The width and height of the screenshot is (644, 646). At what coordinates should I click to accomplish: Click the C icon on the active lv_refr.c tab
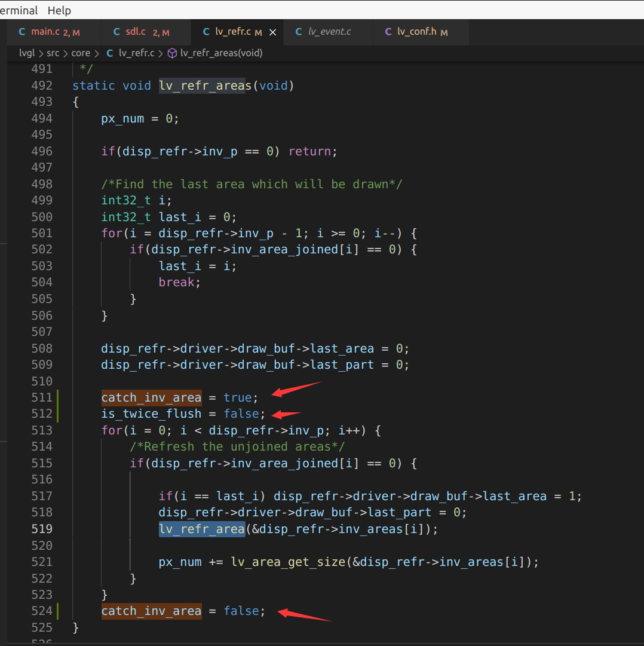click(206, 32)
